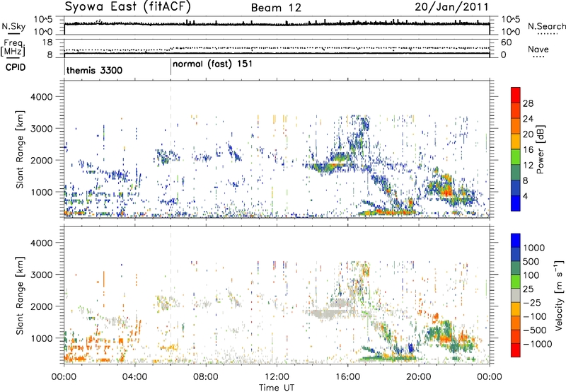Click the '08:00' time tick label
Viewport: 566px width, 392px height.
[x=206, y=377]
